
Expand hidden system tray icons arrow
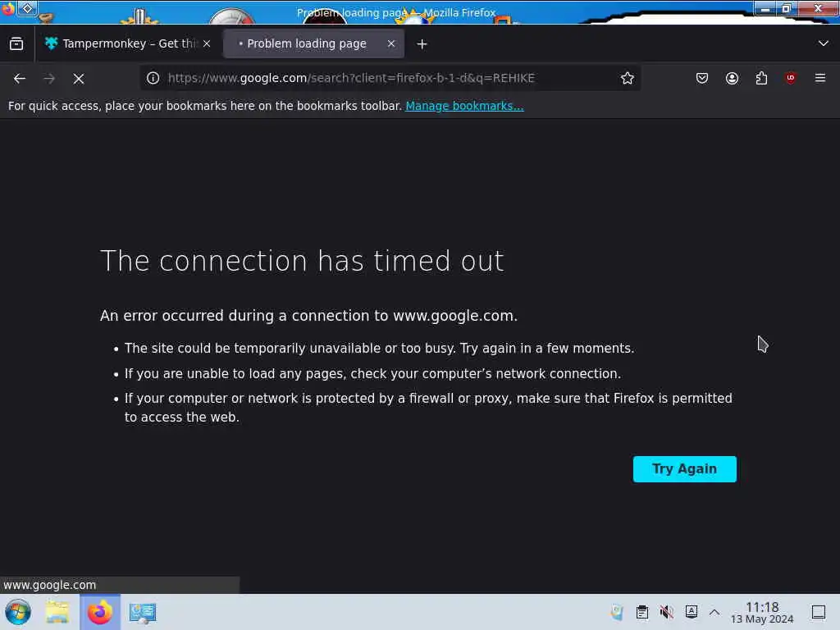(714, 612)
